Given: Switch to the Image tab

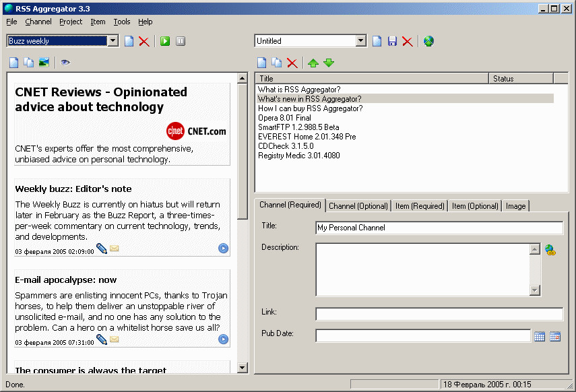Looking at the screenshot, I should 516,206.
